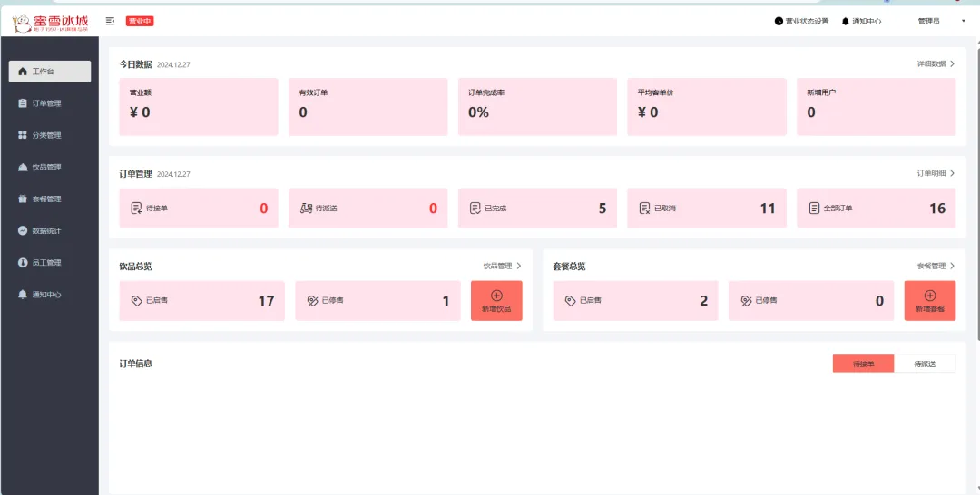Click the bell icon in header
The width and height of the screenshot is (980, 495).
[846, 21]
